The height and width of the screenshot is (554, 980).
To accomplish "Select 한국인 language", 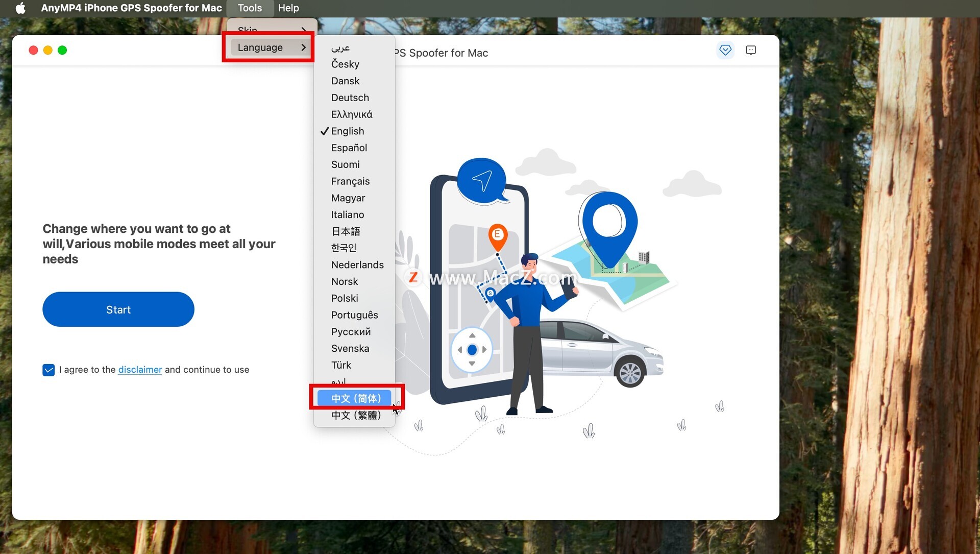I will (x=354, y=248).
